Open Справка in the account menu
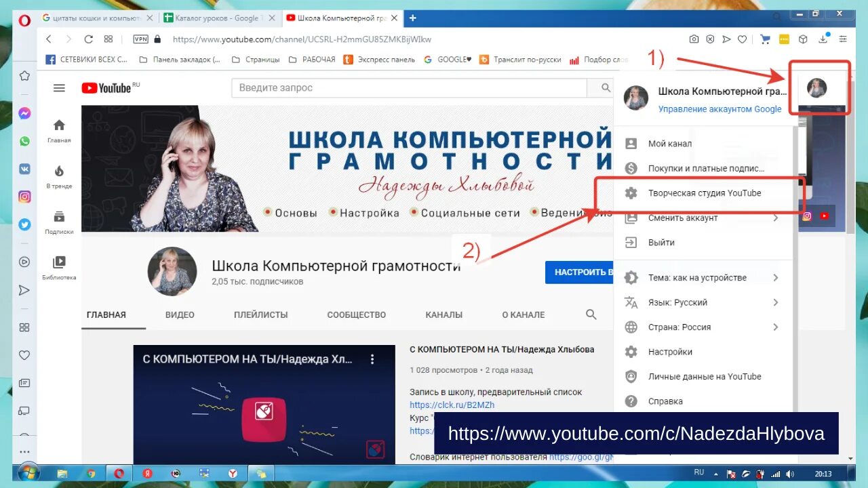 click(x=703, y=401)
